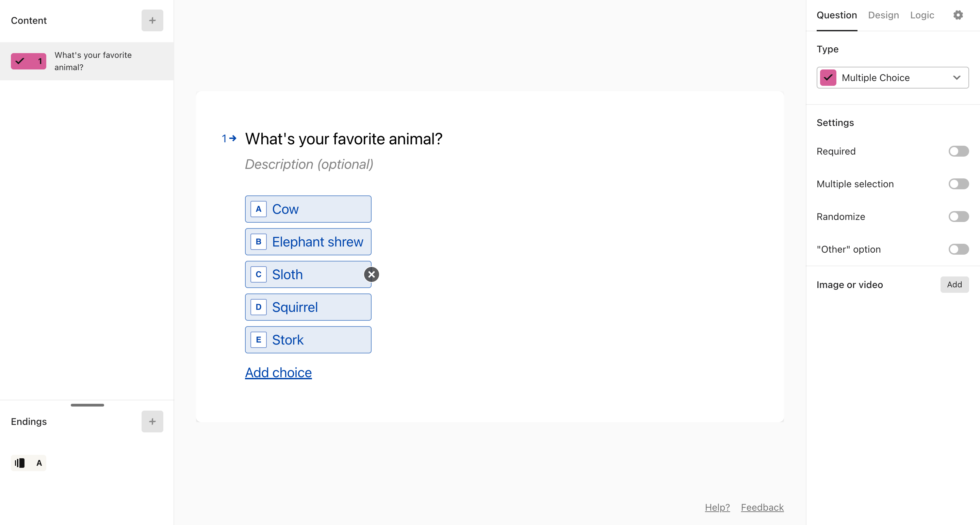Click the pink checkmark question badge in sidebar
Image resolution: width=980 pixels, height=525 pixels.
click(x=29, y=61)
